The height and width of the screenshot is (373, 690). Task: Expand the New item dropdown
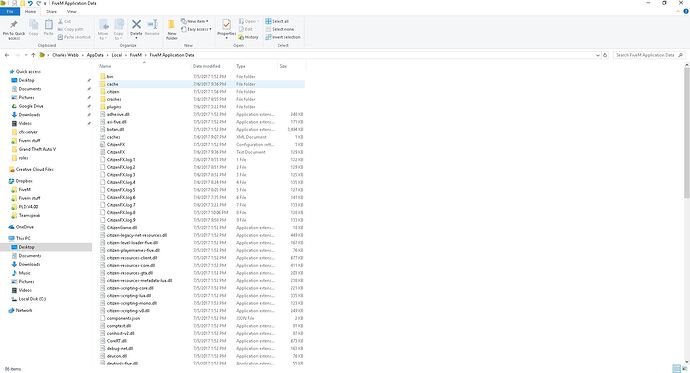(x=195, y=21)
